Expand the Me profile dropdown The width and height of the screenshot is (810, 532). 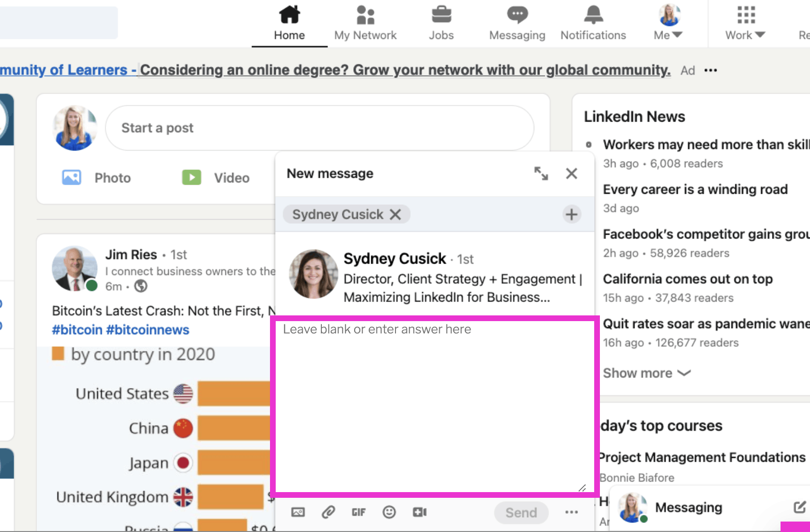[668, 23]
